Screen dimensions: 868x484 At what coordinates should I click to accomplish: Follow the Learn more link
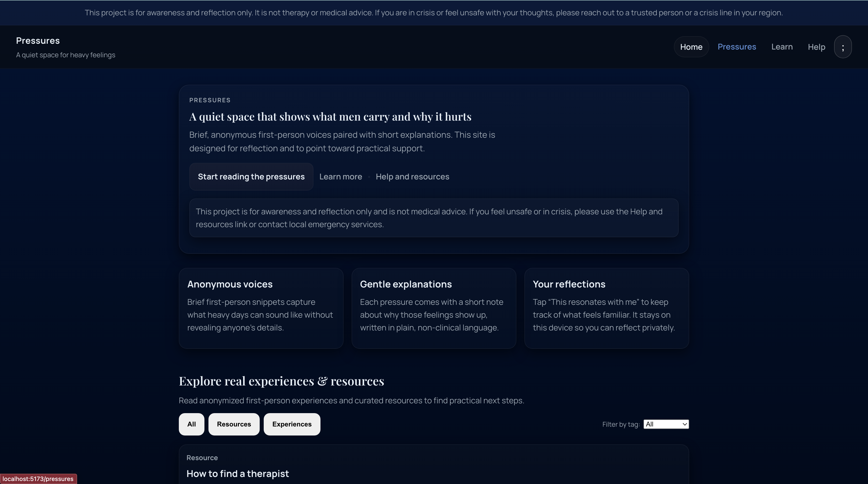point(340,177)
